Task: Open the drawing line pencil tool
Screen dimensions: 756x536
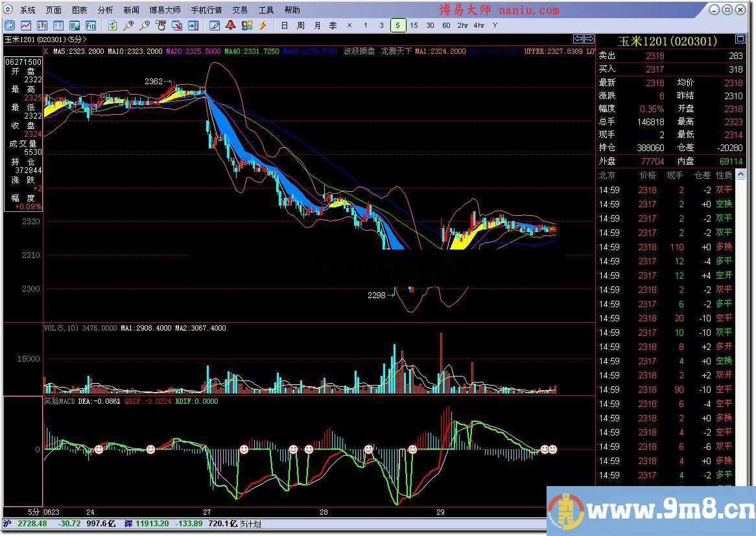Action: (x=215, y=25)
